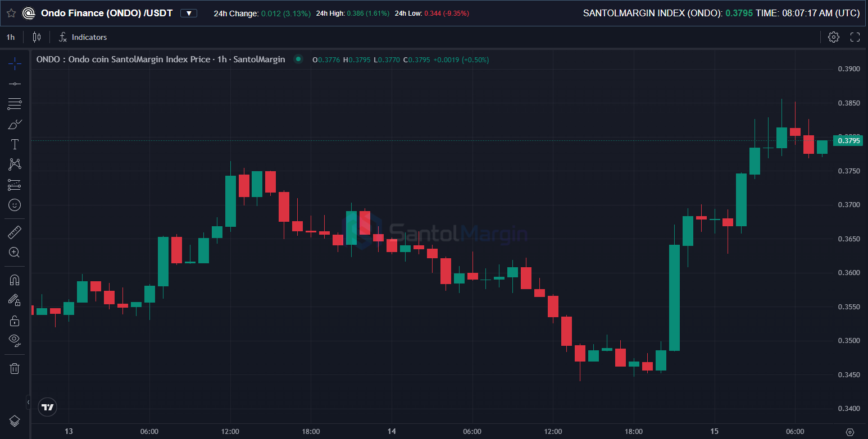868x439 pixels.
Task: Open the ONDO/USDT pair dropdown arrow
Action: tap(189, 13)
